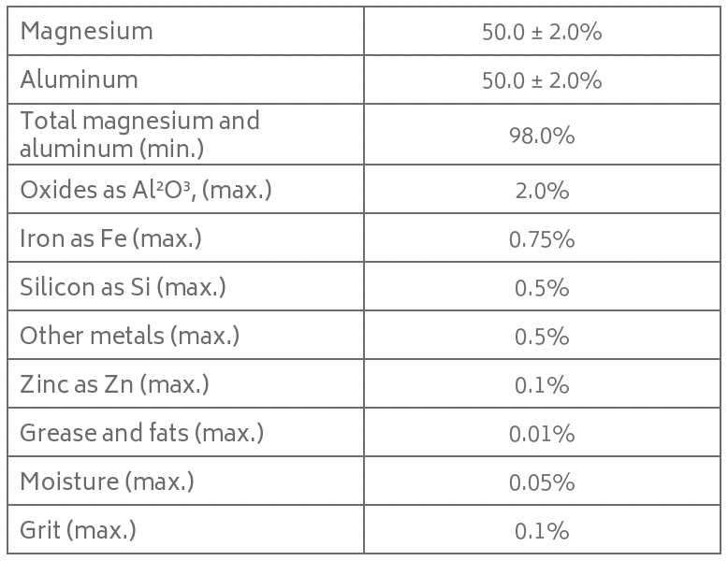
Task: Select the Other metals 0.5% value
Action: (x=541, y=337)
